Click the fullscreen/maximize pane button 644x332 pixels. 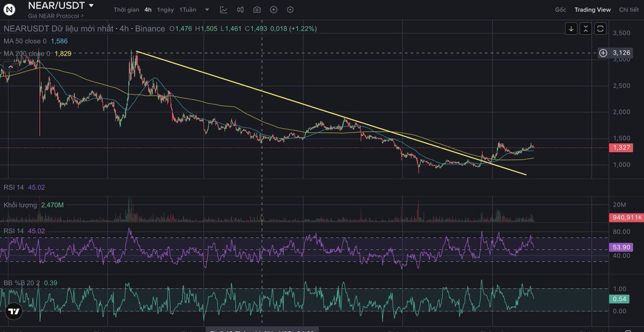pyautogui.click(x=600, y=28)
